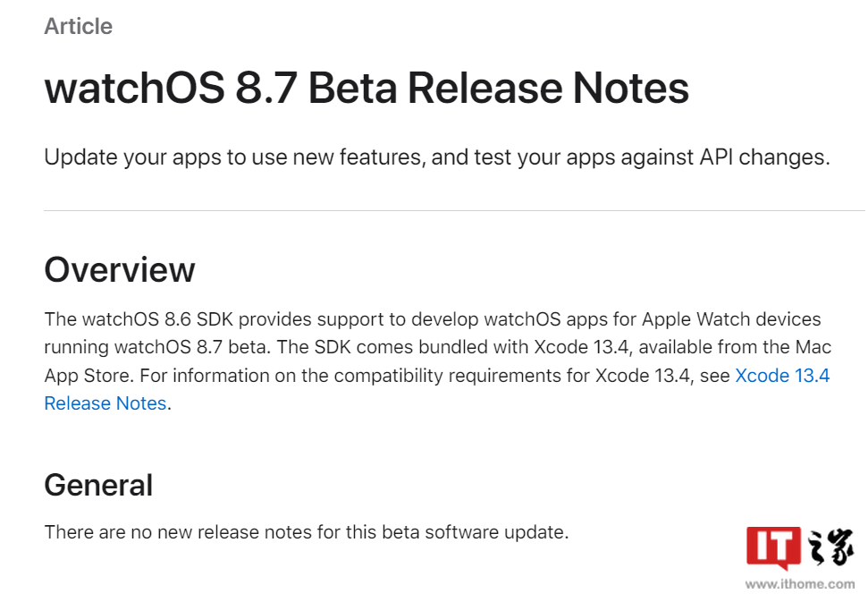868x602 pixels.
Task: Open the www.ithome.com watermark text
Action: [799, 584]
